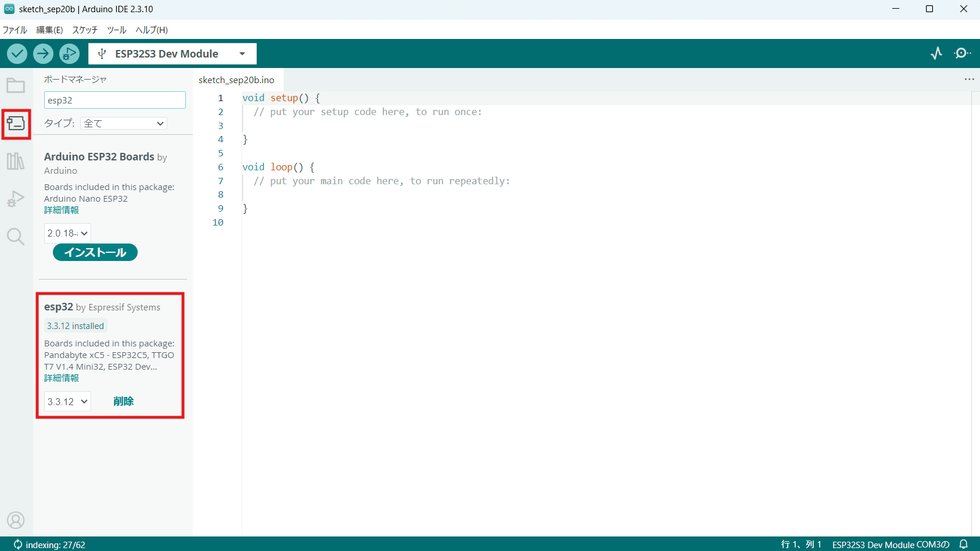The height and width of the screenshot is (551, 980).
Task: Expand the ESP32S3 Dev Module board selector
Action: (x=173, y=54)
